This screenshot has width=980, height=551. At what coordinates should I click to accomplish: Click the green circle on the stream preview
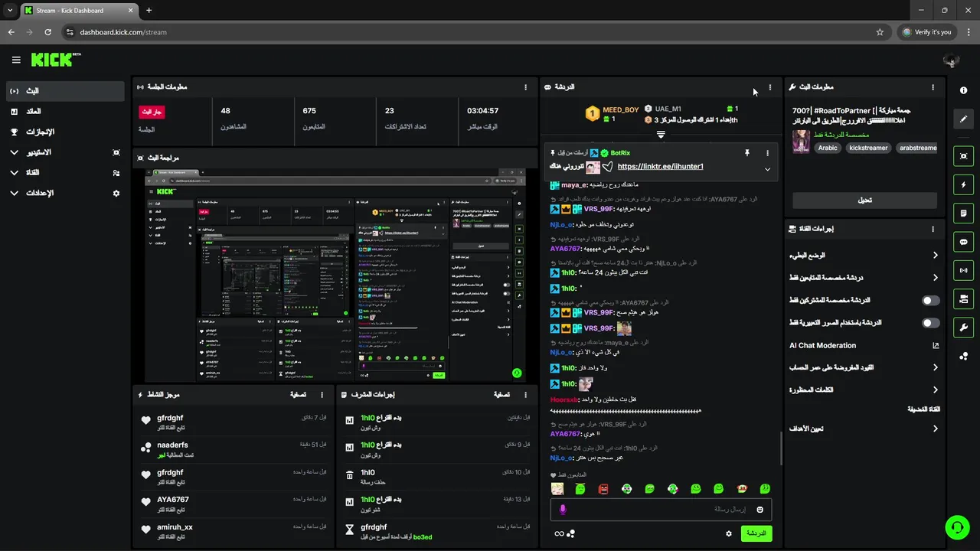(517, 373)
